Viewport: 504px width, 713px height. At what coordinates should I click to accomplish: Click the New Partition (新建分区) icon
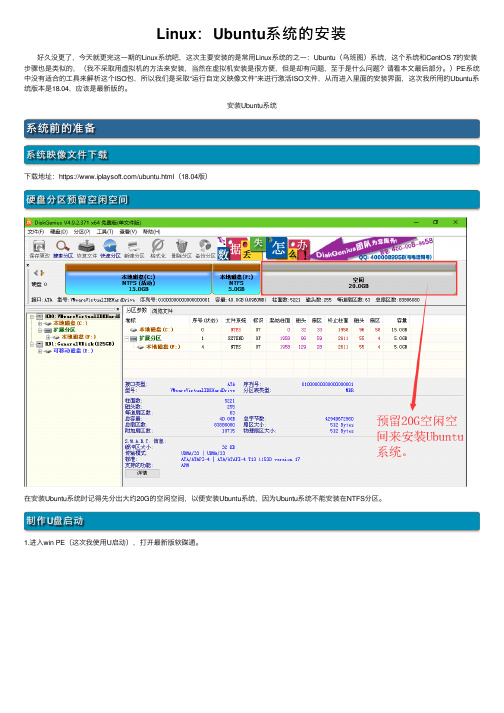click(134, 249)
